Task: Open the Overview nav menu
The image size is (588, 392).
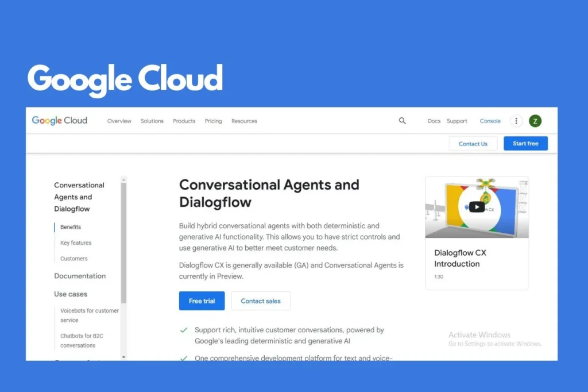Action: pos(119,121)
